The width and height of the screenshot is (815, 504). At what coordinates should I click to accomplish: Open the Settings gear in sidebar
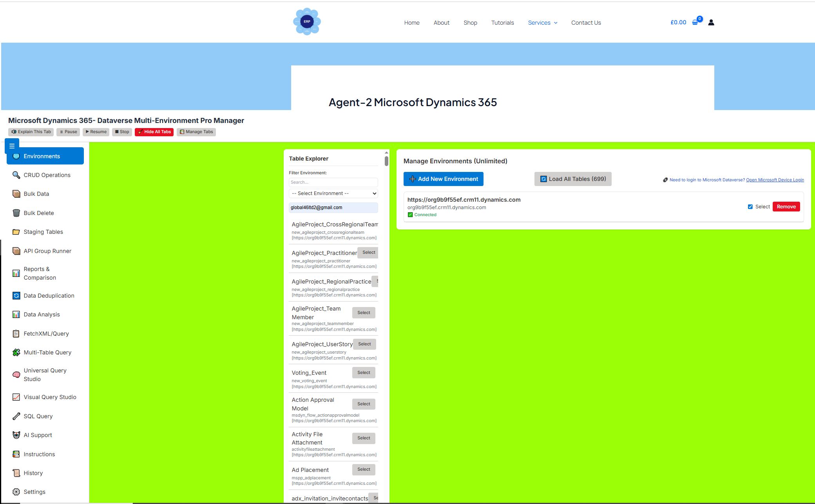[x=16, y=491]
